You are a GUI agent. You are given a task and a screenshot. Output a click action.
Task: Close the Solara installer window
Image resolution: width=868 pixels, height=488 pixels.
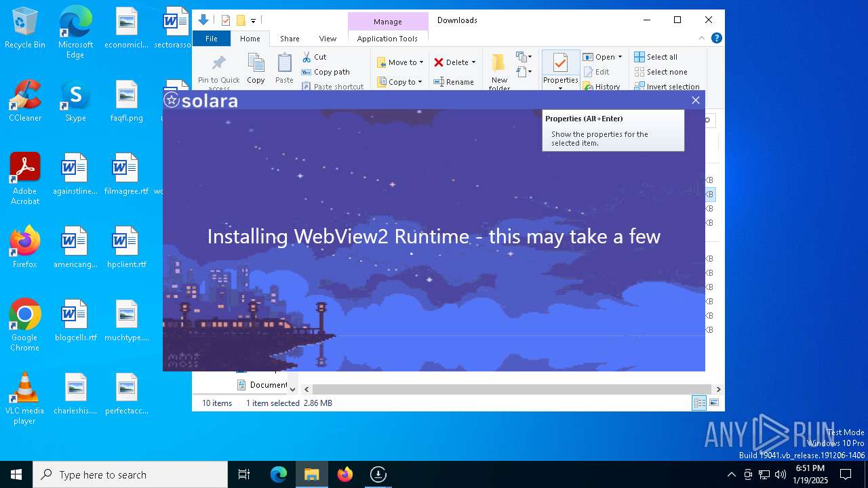[695, 100]
